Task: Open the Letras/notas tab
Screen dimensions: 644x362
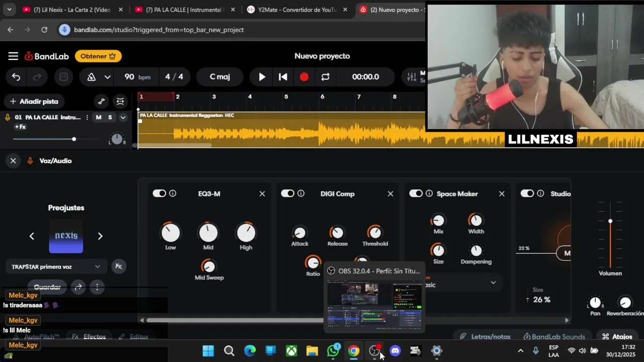Action: point(485,337)
